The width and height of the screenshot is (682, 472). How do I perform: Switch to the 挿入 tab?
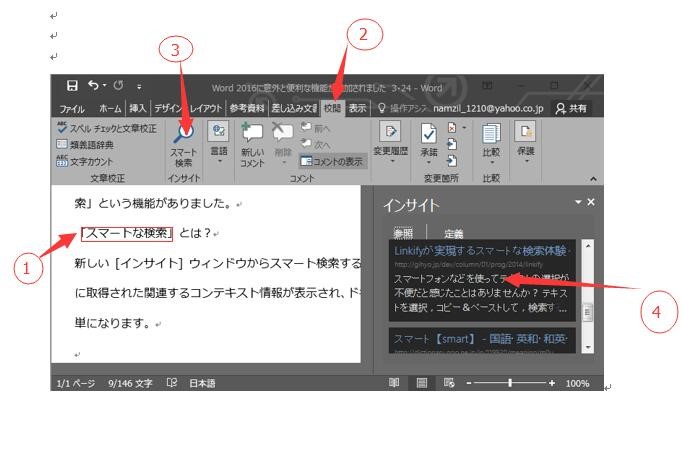(x=137, y=108)
